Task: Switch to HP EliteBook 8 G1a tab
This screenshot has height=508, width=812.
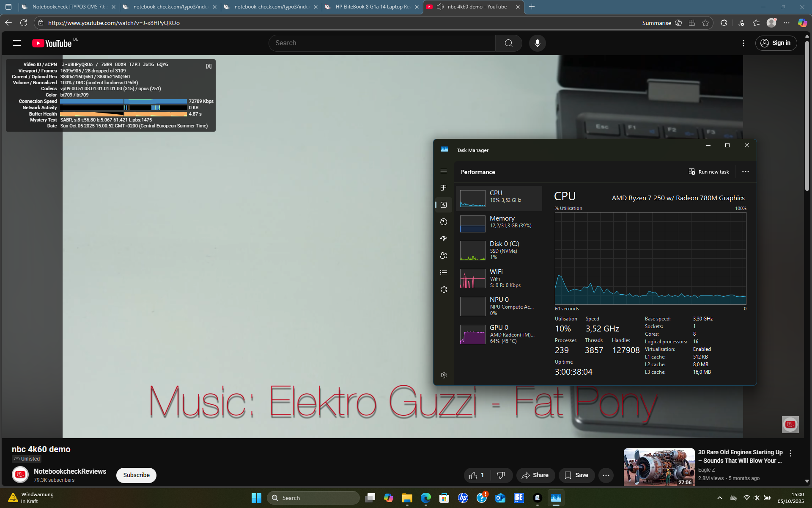Action: click(372, 7)
